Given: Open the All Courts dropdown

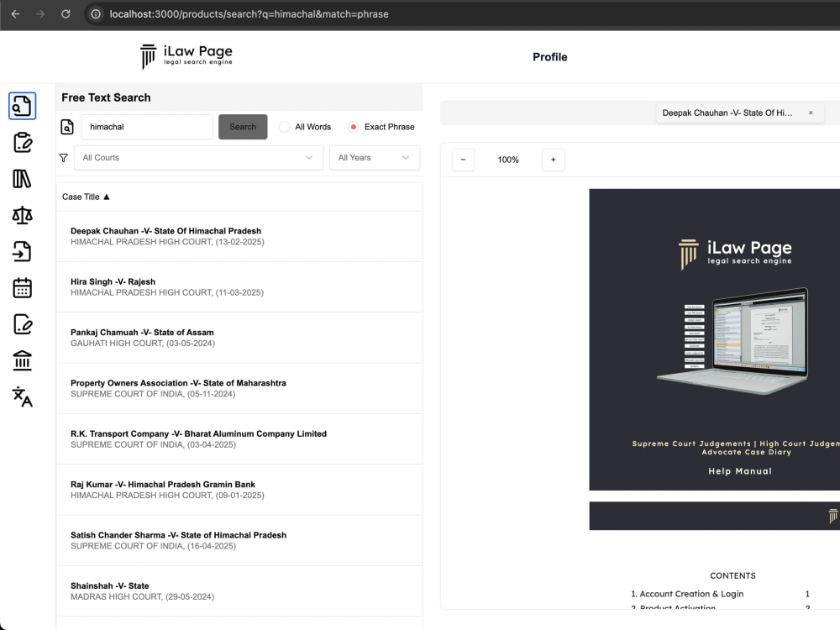Looking at the screenshot, I should pos(198,158).
